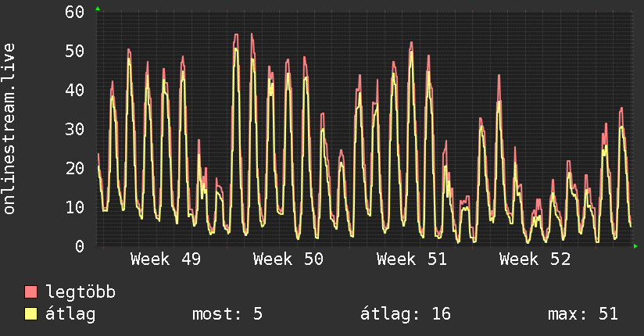Click the 60 y-axis label
Image resolution: width=644 pixels, height=336 pixels.
[x=75, y=12]
